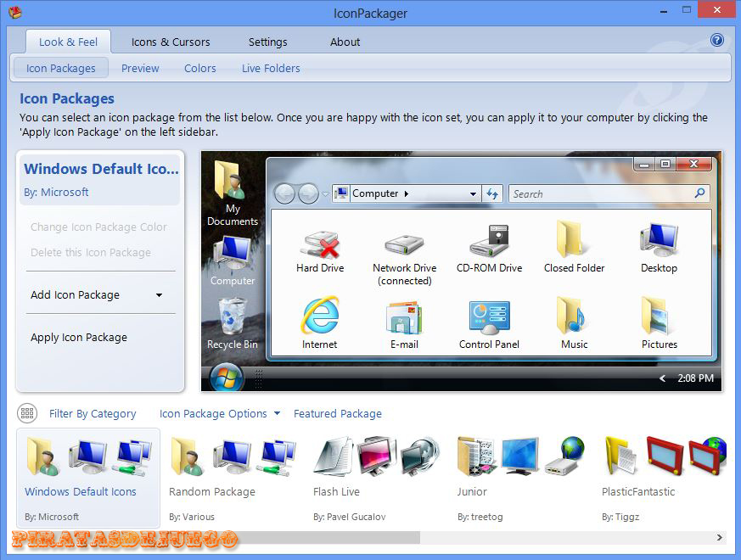Click Add Icon Package text
The width and height of the screenshot is (741, 560).
coord(76,295)
